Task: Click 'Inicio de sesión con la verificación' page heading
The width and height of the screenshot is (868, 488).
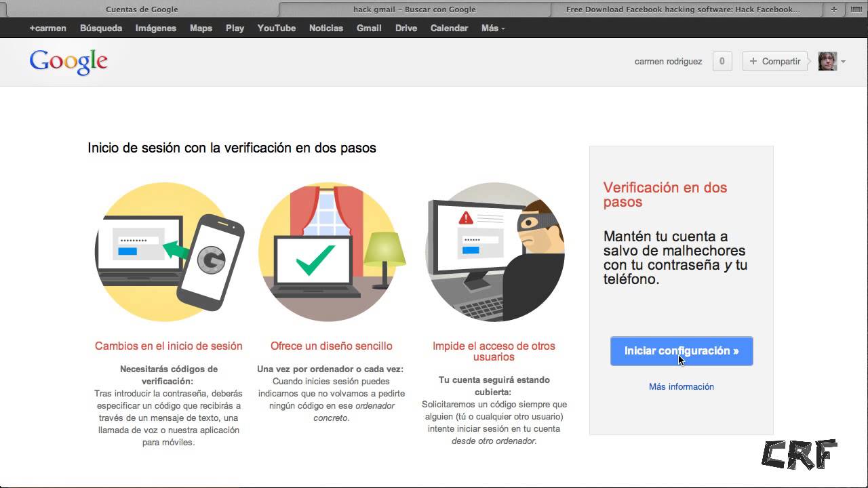Action: point(232,147)
